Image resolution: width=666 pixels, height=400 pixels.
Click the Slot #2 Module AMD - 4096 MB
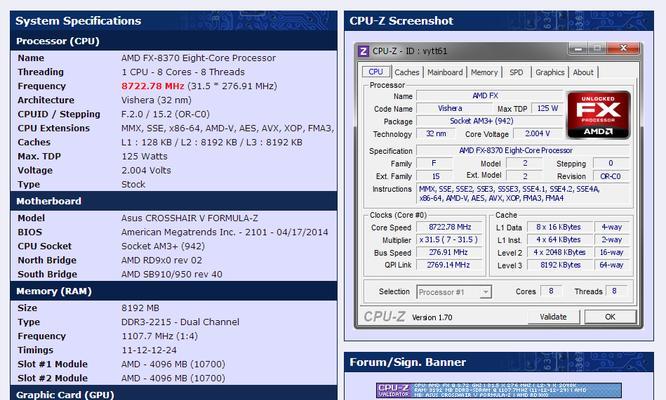173,378
